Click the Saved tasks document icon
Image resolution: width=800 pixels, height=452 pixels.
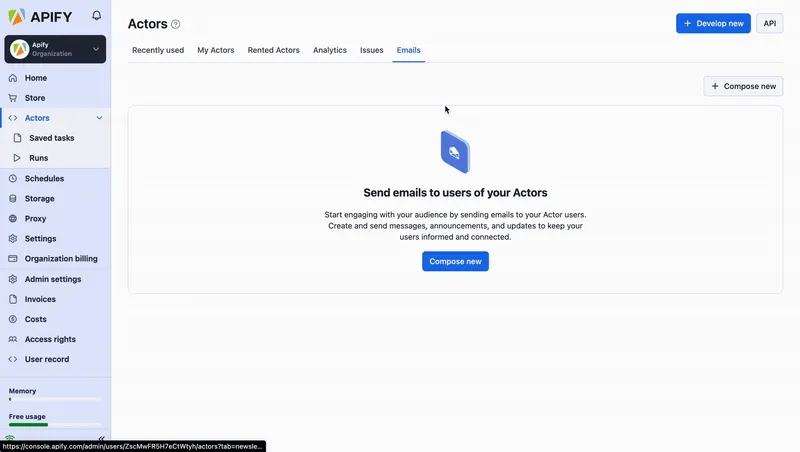click(x=17, y=138)
